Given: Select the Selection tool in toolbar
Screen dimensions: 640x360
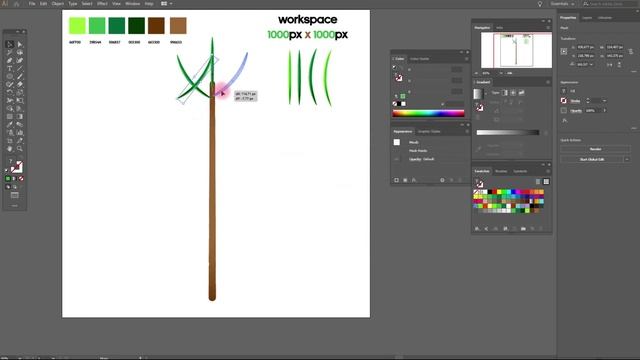Looking at the screenshot, I should point(10,44).
